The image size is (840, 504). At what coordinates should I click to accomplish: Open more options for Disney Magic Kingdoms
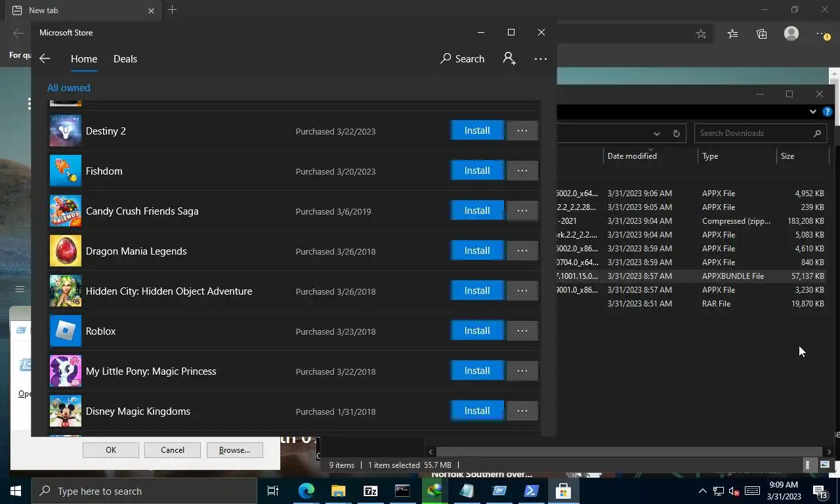pyautogui.click(x=522, y=411)
